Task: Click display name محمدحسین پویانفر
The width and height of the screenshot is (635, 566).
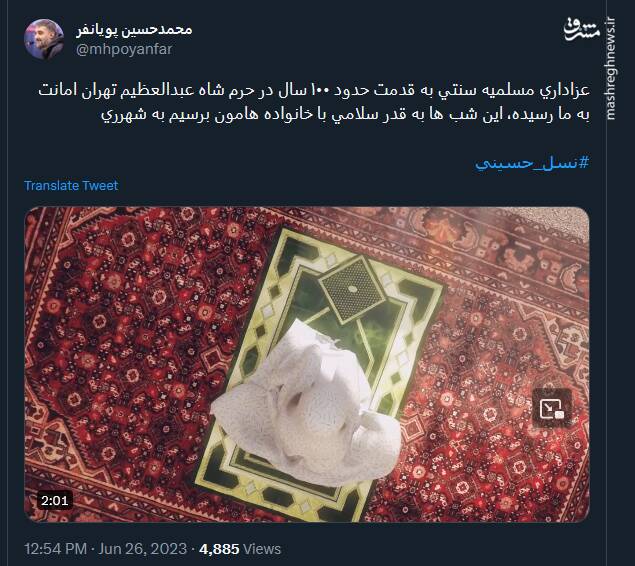Action: [x=134, y=30]
